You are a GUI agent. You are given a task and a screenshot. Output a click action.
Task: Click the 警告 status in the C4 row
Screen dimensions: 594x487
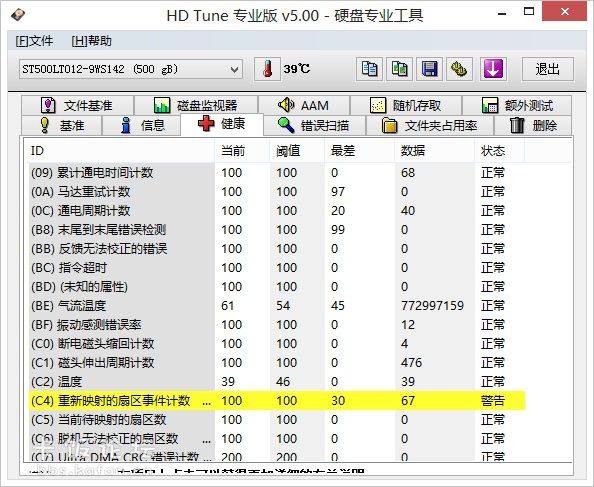(492, 401)
